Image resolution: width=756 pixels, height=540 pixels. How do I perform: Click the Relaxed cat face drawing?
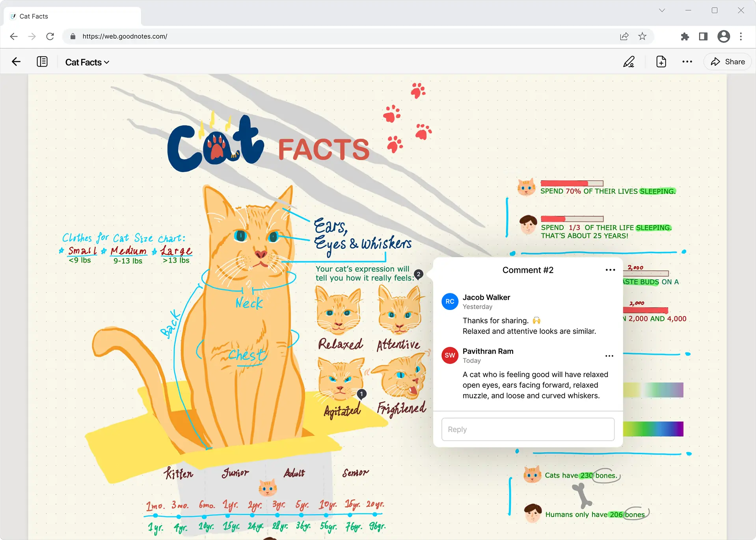(339, 310)
